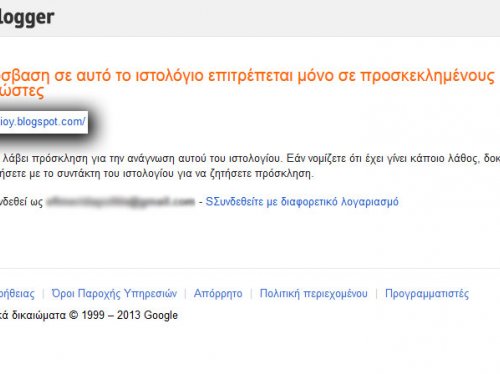This screenshot has height=374, width=500.
Task: Open the 'Όροι Παροχής Υπηρεσιών' footer link
Action: (114, 294)
